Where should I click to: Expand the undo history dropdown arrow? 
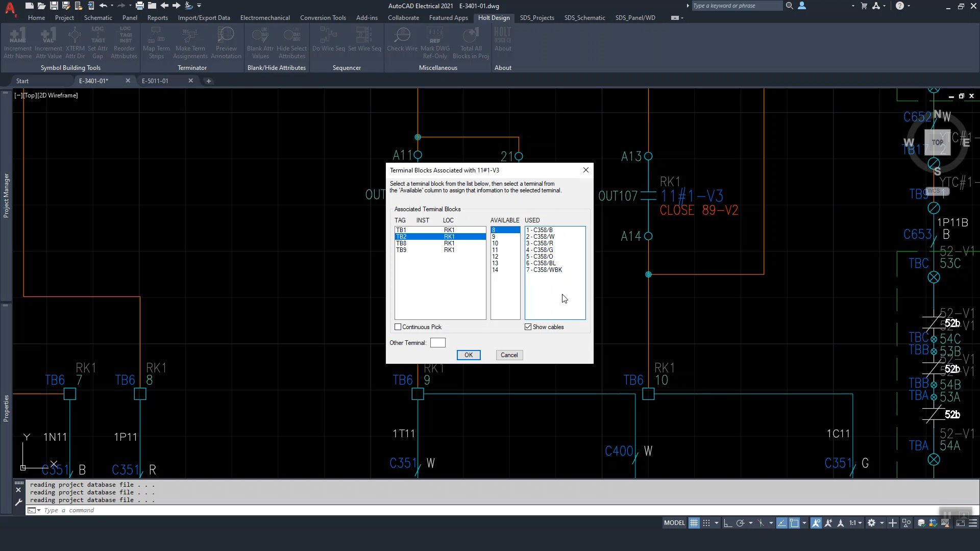coord(112,6)
